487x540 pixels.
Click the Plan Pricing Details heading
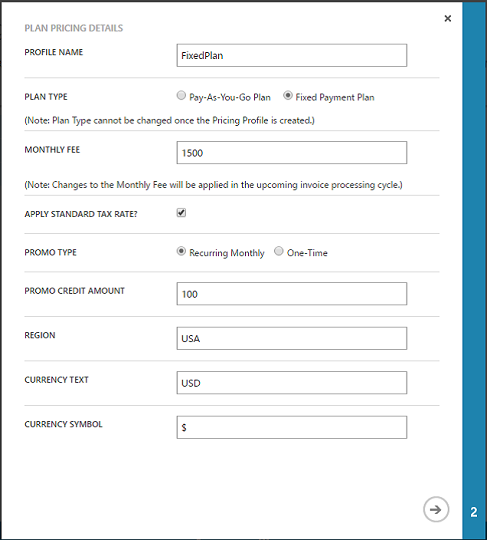(x=74, y=28)
